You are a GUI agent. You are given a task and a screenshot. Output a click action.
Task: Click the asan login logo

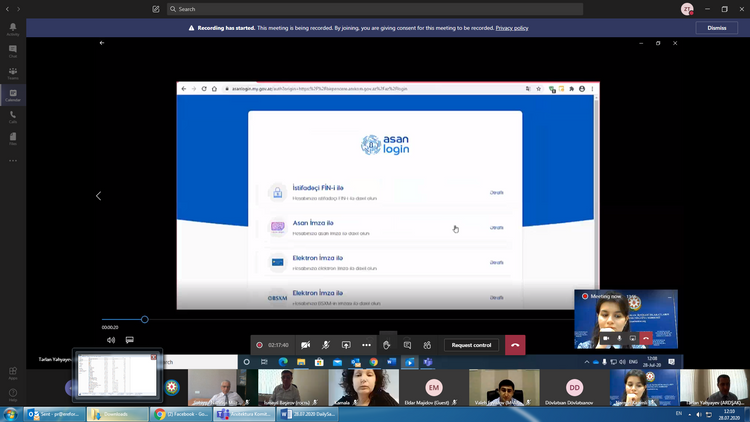pyautogui.click(x=385, y=144)
